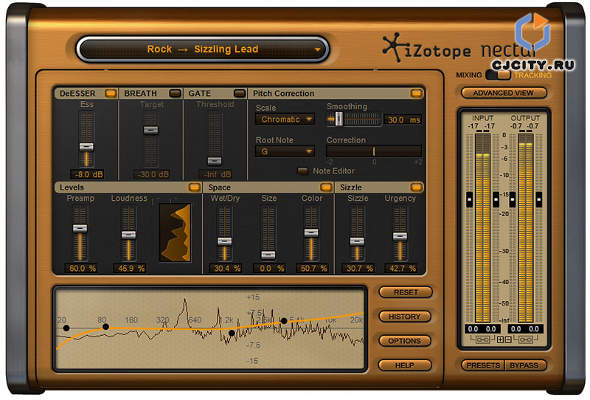The height and width of the screenshot is (400, 590).
Task: Click the output channel link icon
Action: point(525,340)
